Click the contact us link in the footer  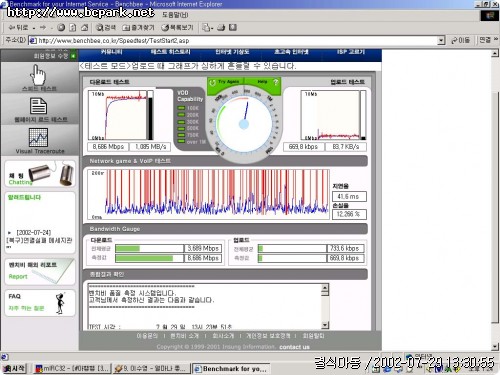click(294, 347)
